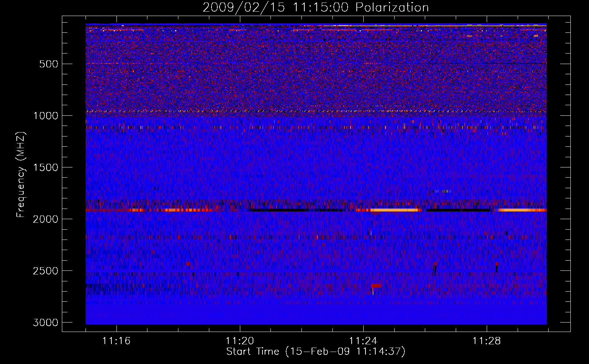Click the 11:16 time tick label
This screenshot has width=589, height=364.
tap(116, 341)
